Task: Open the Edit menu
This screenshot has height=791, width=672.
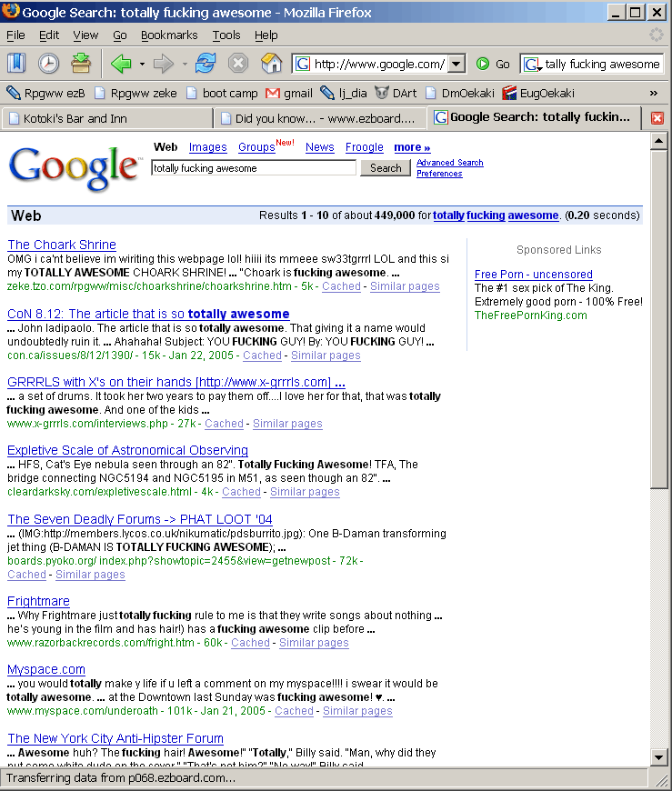Action: coord(49,35)
